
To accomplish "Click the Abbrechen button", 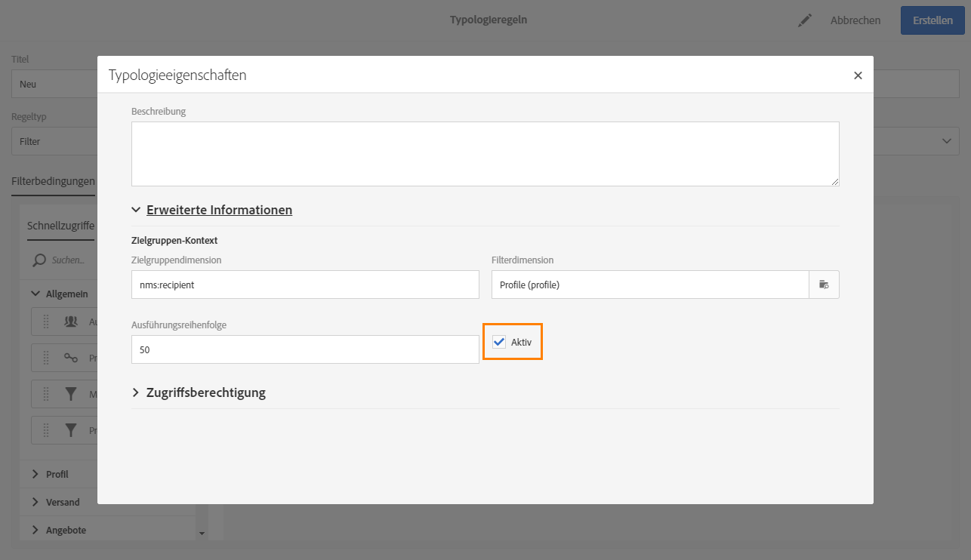I will 855,20.
